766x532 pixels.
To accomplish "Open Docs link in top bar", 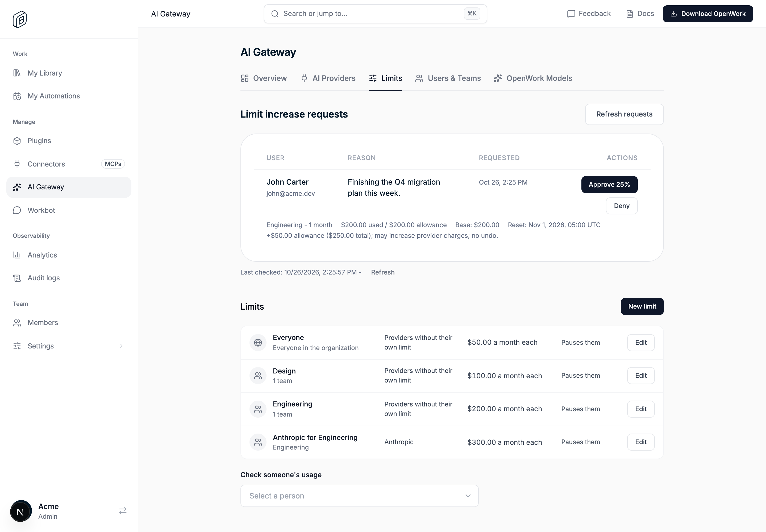I will pyautogui.click(x=640, y=14).
